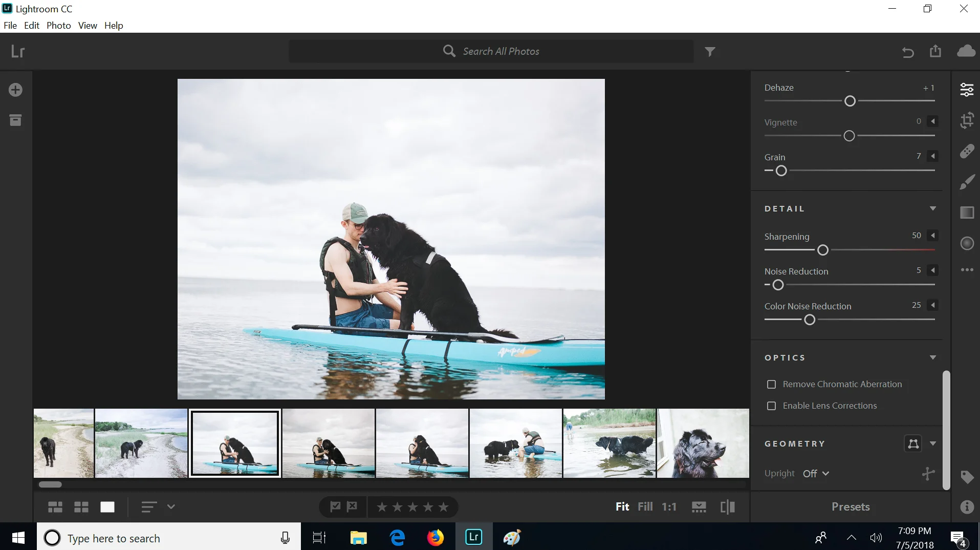Screen dimensions: 980x550
Task: Open the Help menu
Action: point(114,26)
